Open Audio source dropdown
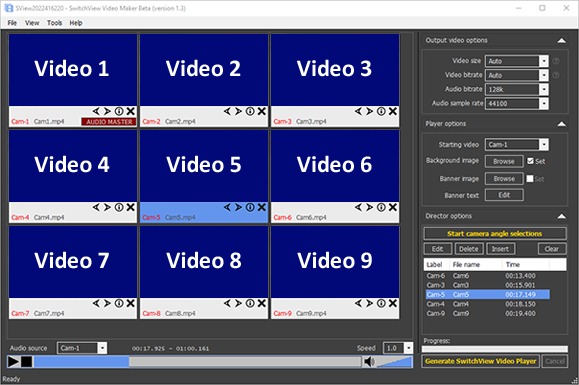579x385 pixels. click(x=102, y=348)
